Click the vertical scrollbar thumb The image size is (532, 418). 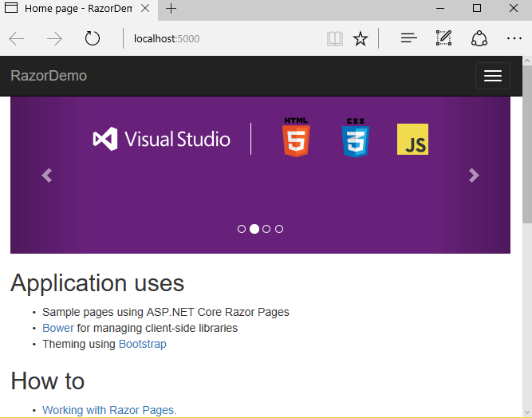point(526,144)
